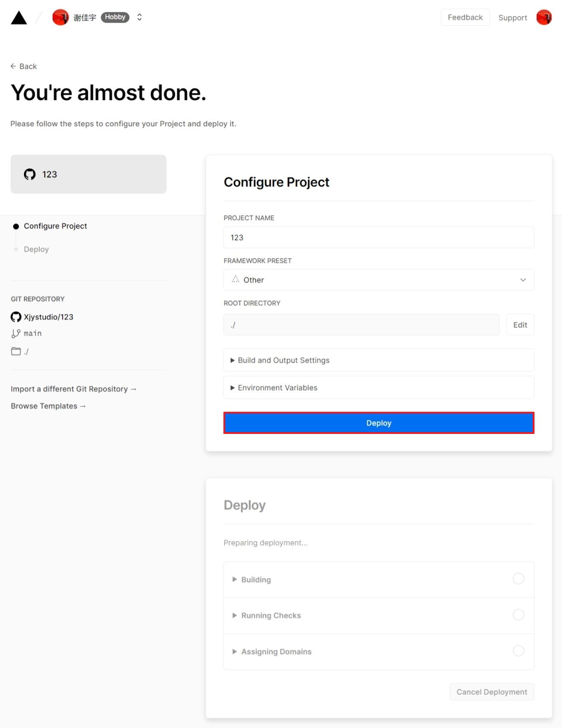Click the Back arrow icon
Viewport: 562px width, 728px height.
tap(13, 66)
